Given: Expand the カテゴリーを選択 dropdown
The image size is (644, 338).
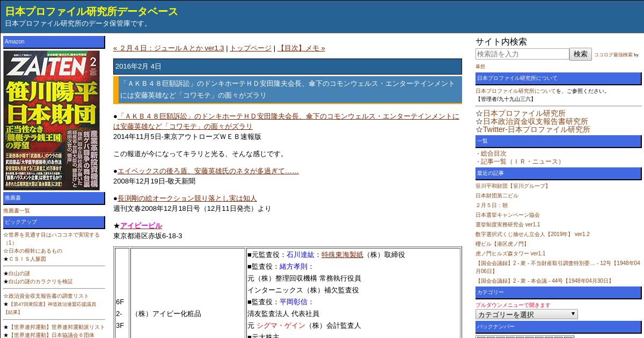Looking at the screenshot, I should 526,314.
